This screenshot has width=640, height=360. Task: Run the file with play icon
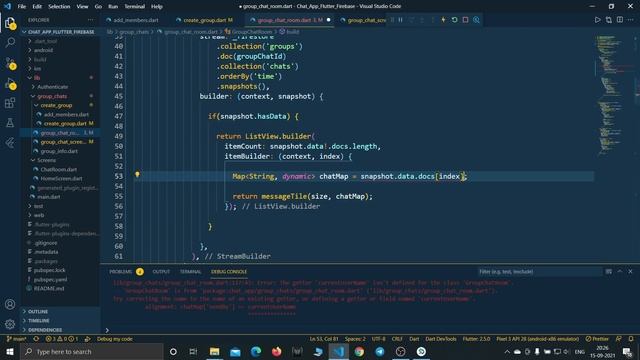pos(598,20)
